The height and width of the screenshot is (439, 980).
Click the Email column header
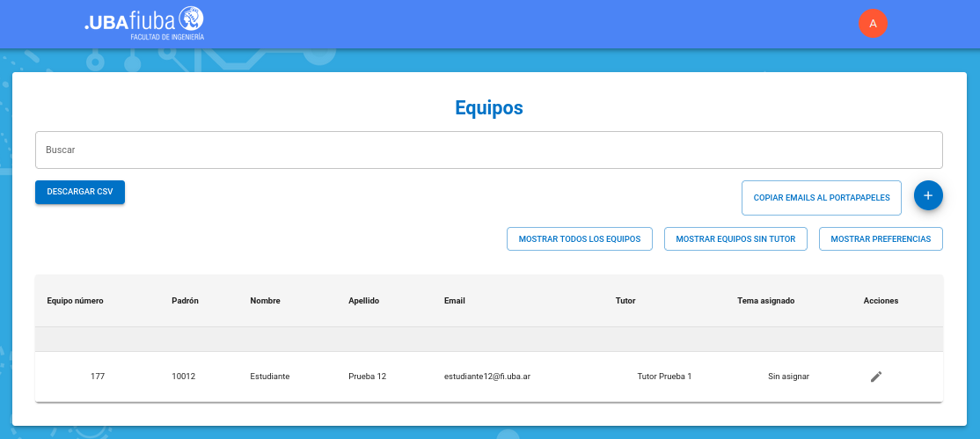click(454, 301)
